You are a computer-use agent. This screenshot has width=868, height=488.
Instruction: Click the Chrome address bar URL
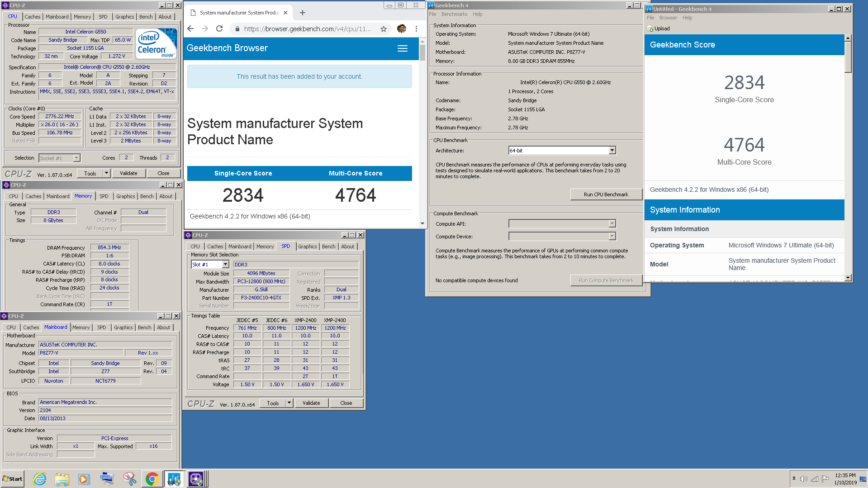[307, 29]
